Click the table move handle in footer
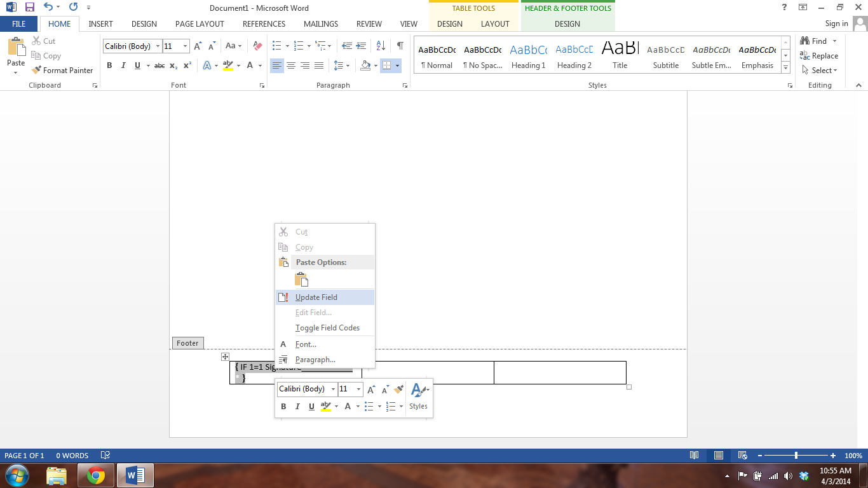 (x=225, y=356)
